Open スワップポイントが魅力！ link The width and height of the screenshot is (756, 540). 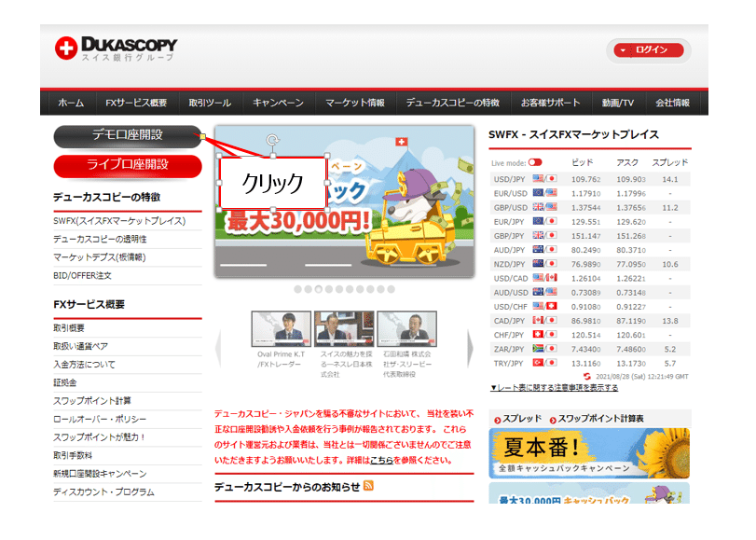pyautogui.click(x=100, y=437)
